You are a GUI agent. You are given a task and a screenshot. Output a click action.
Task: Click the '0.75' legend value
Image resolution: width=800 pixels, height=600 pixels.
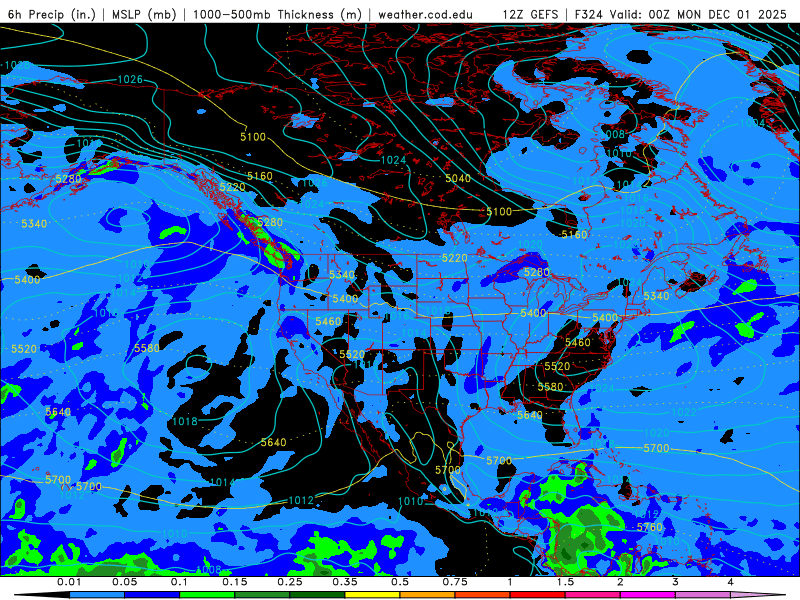(x=455, y=582)
